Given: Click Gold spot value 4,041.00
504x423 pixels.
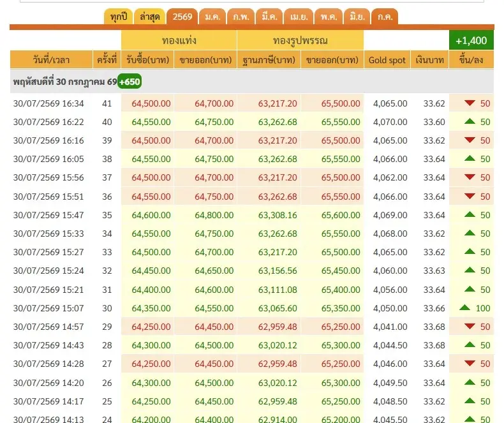Looking at the screenshot, I should coord(390,327).
